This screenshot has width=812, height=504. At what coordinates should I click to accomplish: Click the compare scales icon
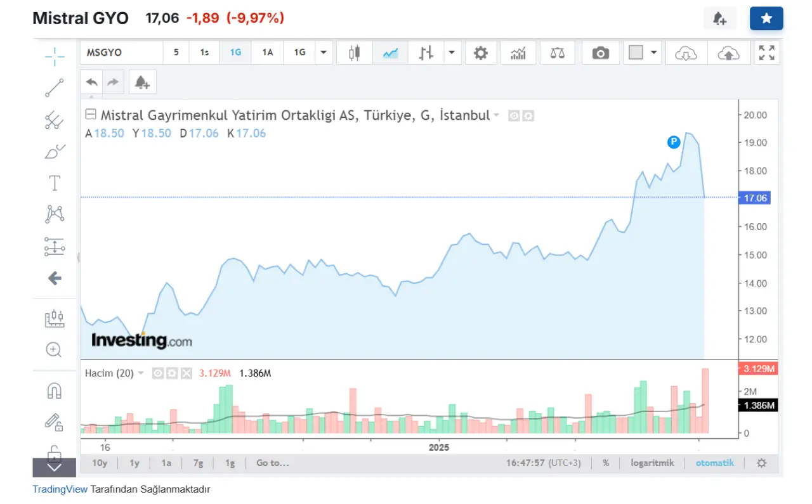558,53
